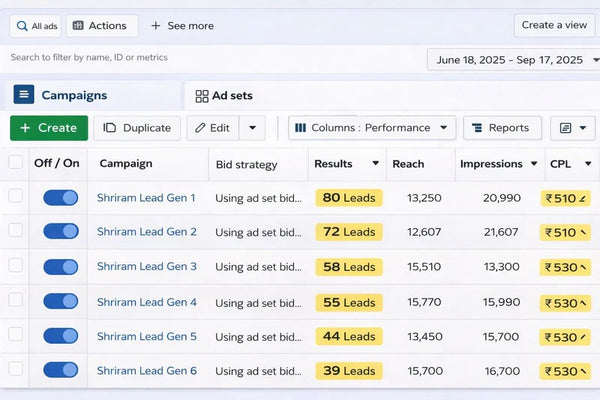This screenshot has width=600, height=400.
Task: Open the CPL column sort arrow
Action: [x=588, y=164]
